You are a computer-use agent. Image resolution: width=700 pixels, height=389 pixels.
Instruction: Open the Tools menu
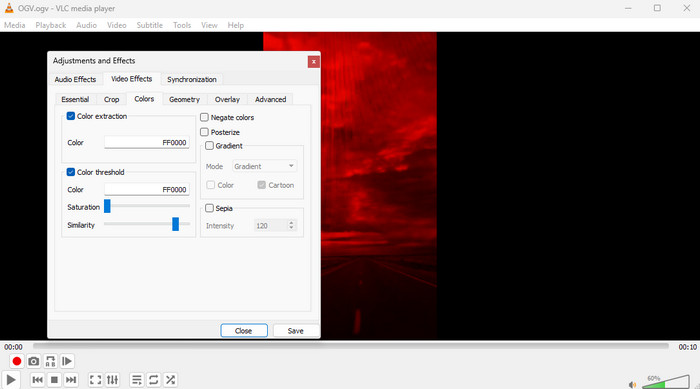pos(182,25)
